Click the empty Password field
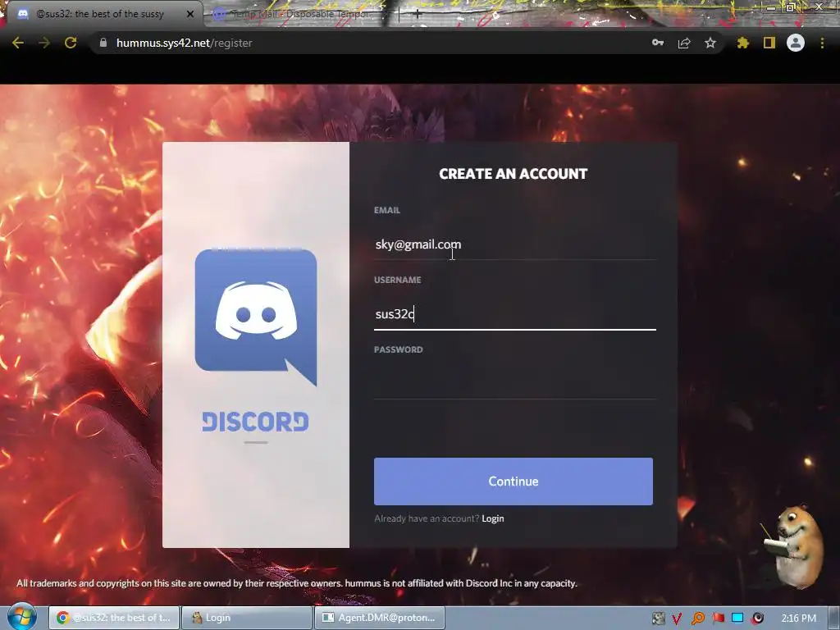Viewport: 840px width, 630px height. (515, 384)
